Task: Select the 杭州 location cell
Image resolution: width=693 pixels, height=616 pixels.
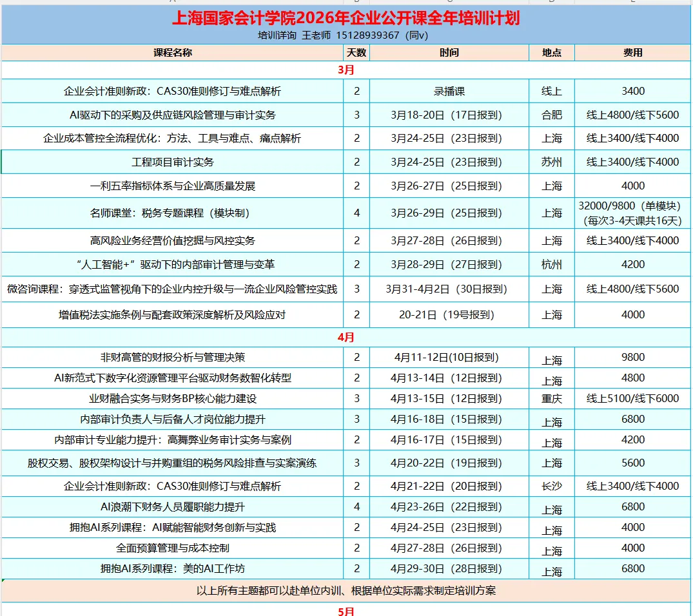Action: (x=552, y=264)
